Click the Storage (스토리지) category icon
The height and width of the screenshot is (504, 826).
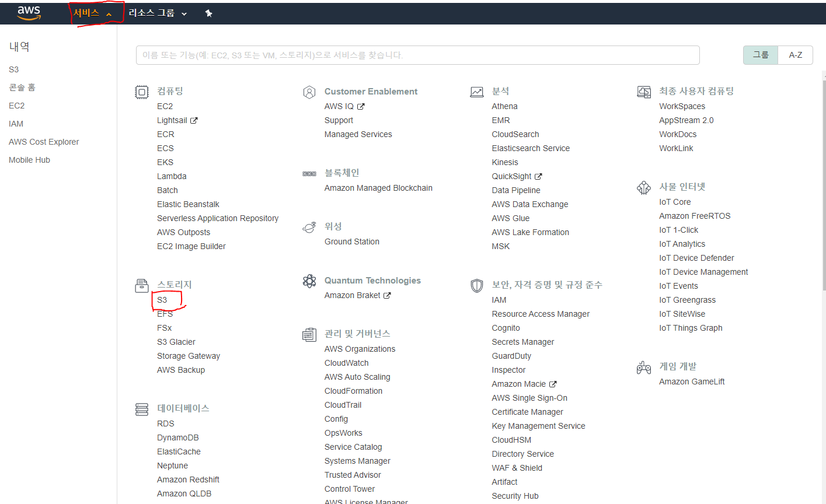coord(142,285)
